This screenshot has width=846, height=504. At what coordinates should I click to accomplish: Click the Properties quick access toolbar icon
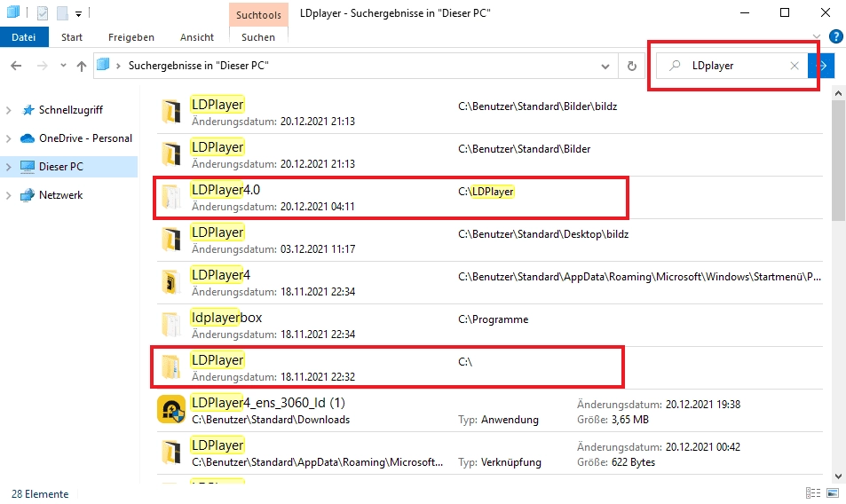(42, 13)
